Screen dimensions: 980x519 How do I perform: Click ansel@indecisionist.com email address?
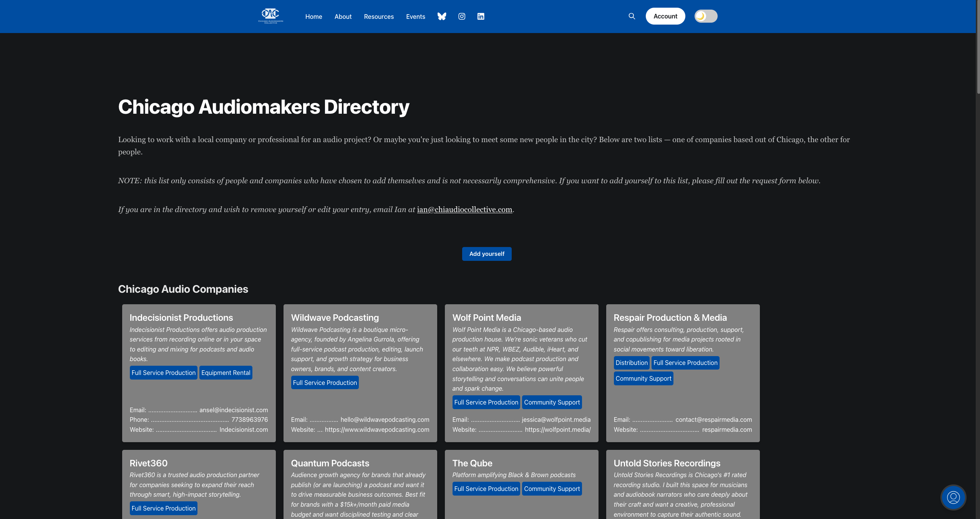(234, 410)
